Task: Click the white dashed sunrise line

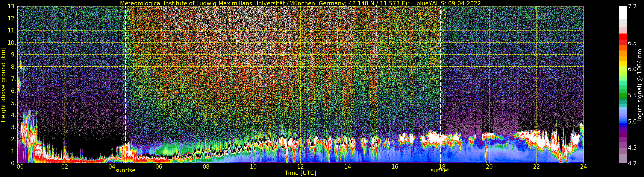Action: tap(126, 75)
